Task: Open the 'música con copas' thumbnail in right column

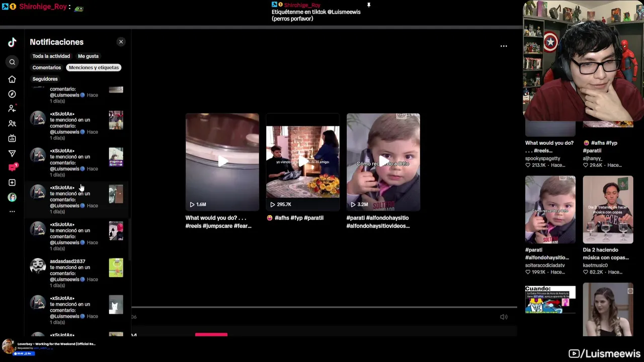Action: pyautogui.click(x=608, y=210)
